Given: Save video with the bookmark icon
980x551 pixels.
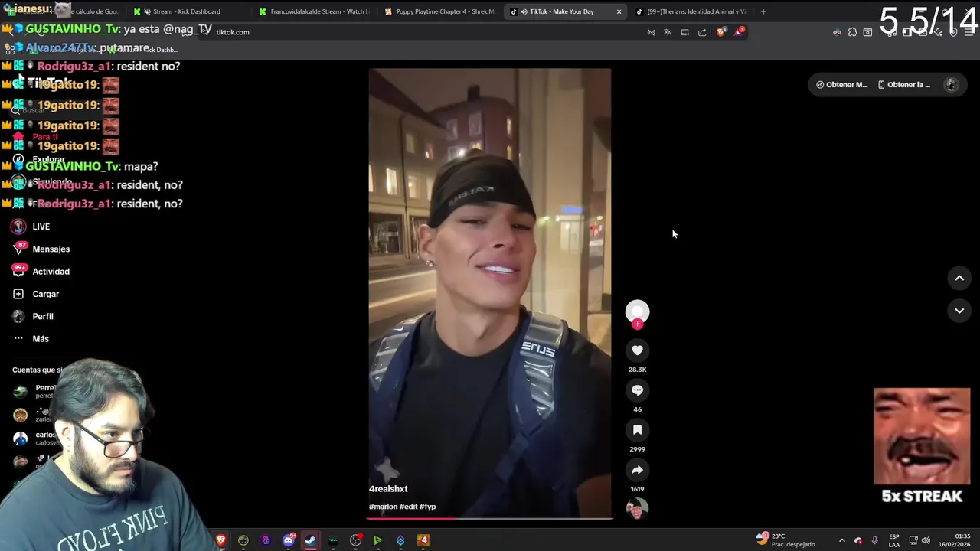Looking at the screenshot, I should point(637,430).
